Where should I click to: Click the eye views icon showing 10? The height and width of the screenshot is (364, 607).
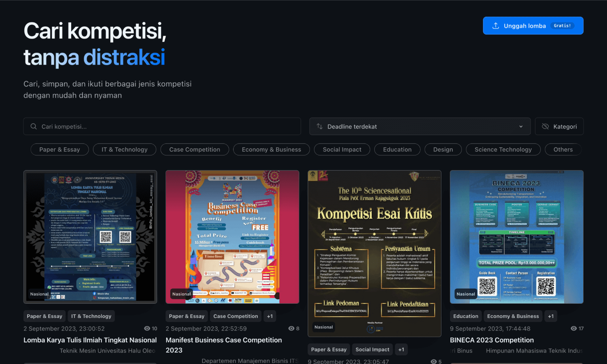coord(147,328)
